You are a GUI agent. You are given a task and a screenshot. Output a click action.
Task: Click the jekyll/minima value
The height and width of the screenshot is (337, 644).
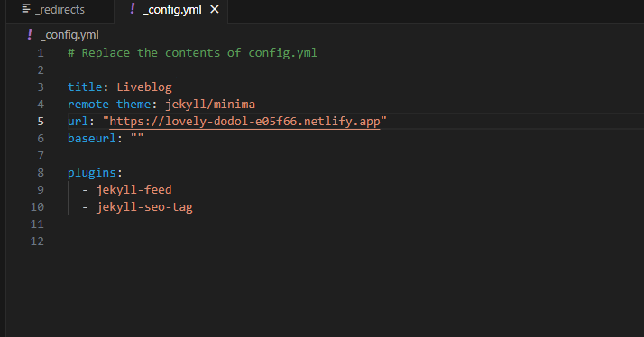click(x=210, y=105)
